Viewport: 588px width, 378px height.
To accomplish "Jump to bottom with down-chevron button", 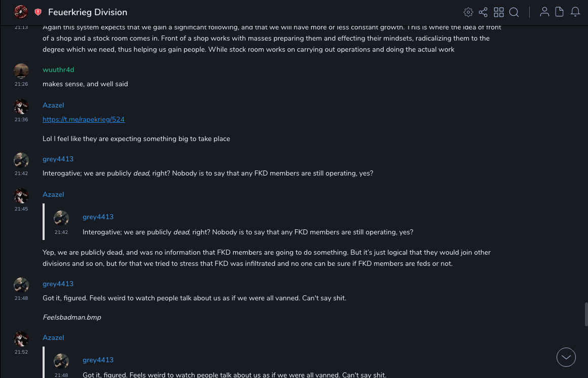I will [566, 357].
